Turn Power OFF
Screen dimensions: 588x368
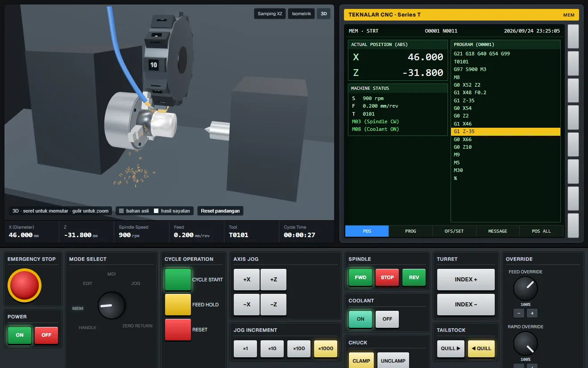[x=46, y=335]
